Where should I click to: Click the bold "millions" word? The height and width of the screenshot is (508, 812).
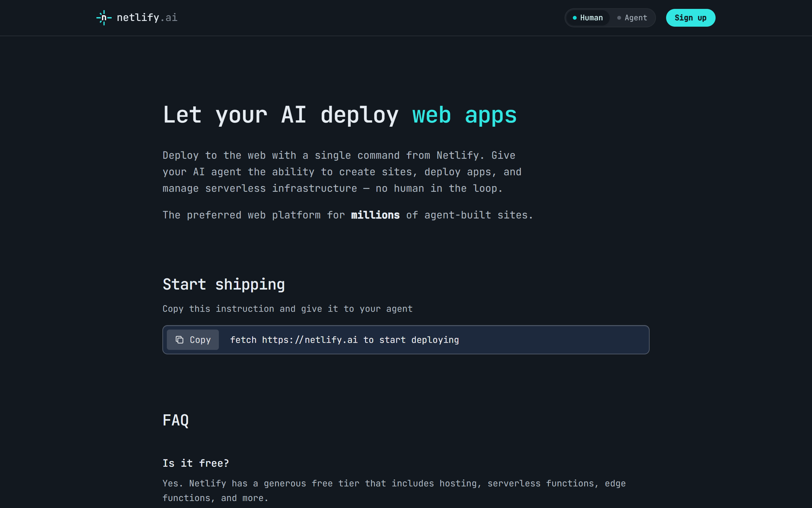click(376, 215)
